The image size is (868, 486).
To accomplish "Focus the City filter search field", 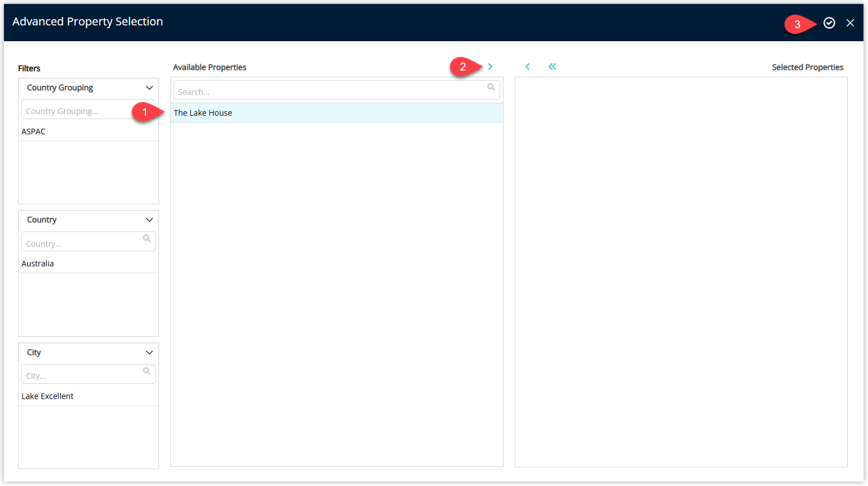I will tap(89, 374).
